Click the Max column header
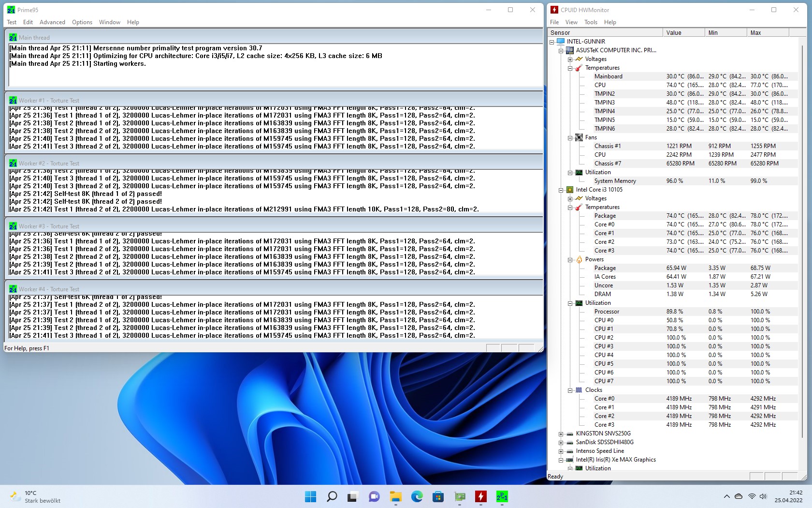This screenshot has width=812, height=508. point(768,32)
